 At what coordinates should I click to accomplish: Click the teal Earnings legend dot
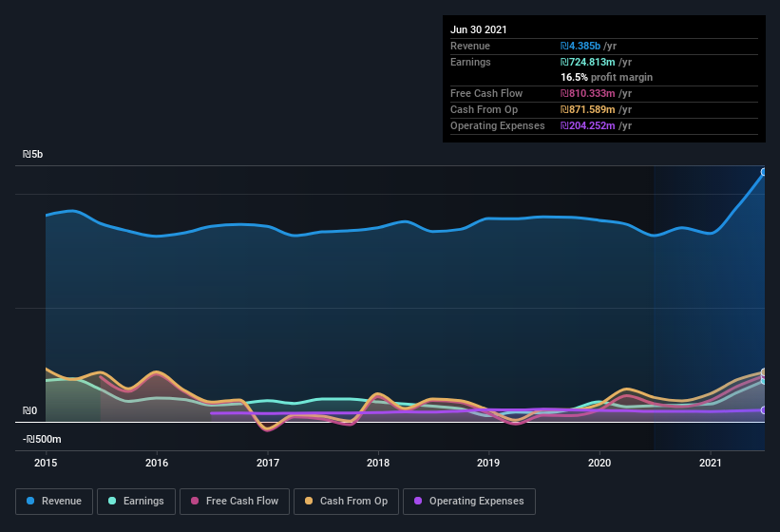pyautogui.click(x=112, y=501)
